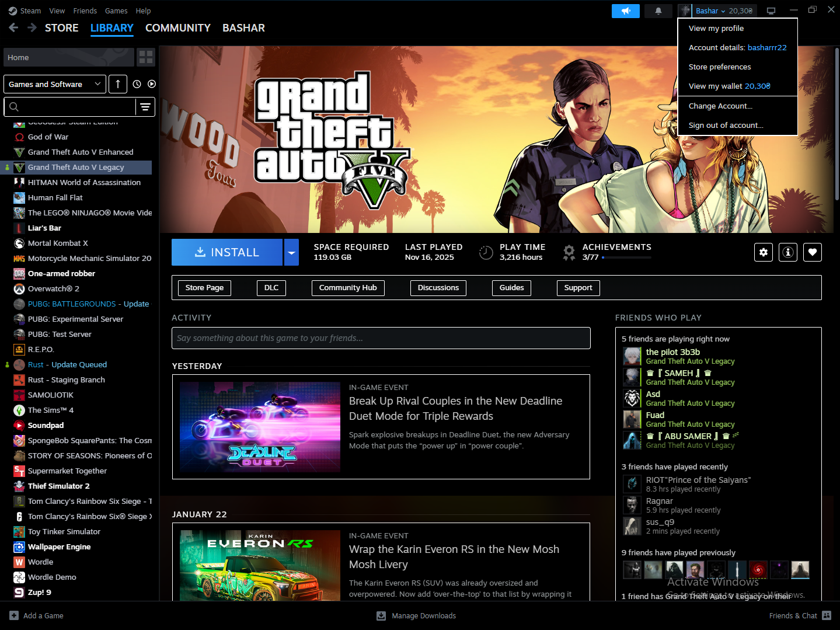Open the Deadline Duet event thumbnail
Image resolution: width=840 pixels, height=630 pixels.
pos(260,427)
